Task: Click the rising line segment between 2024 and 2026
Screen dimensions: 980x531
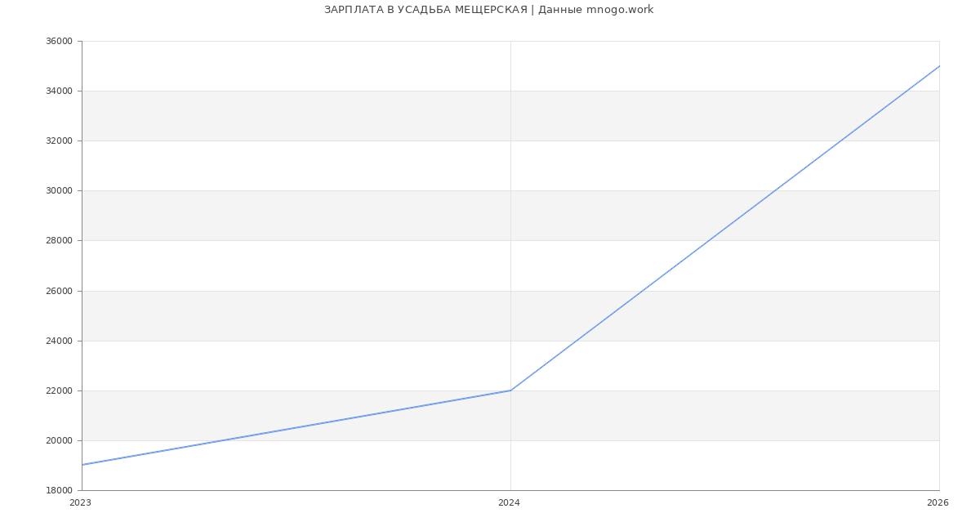Action: click(725, 228)
